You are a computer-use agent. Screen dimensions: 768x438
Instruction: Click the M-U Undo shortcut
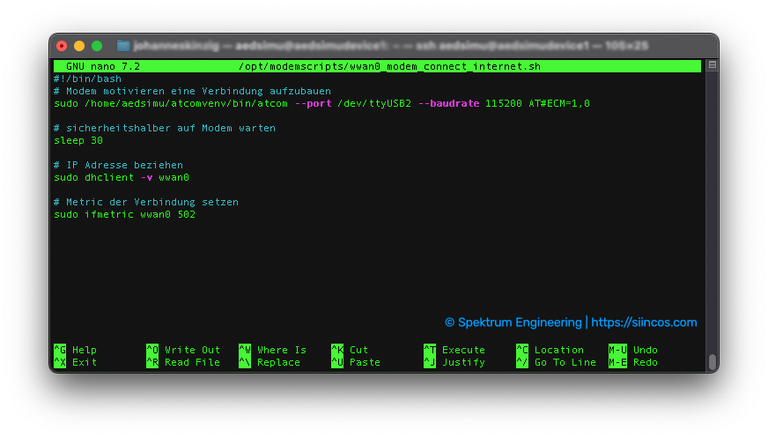click(633, 350)
